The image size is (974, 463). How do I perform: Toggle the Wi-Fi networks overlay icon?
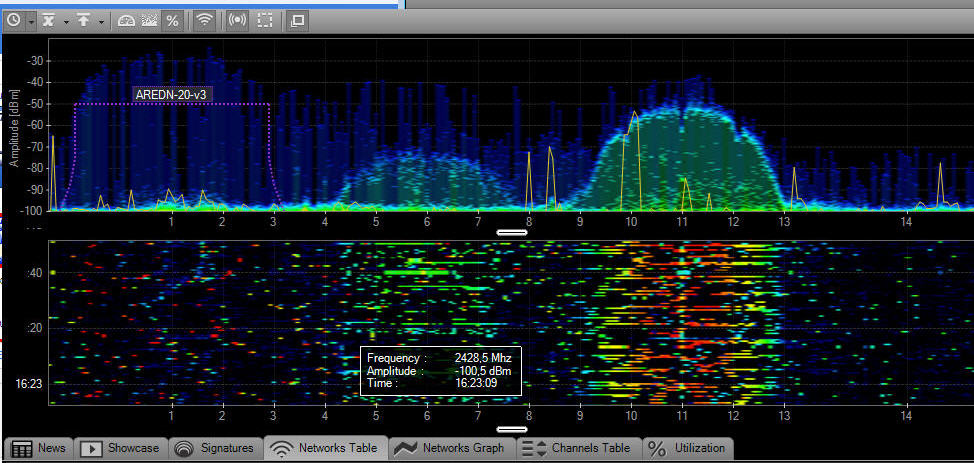click(203, 21)
